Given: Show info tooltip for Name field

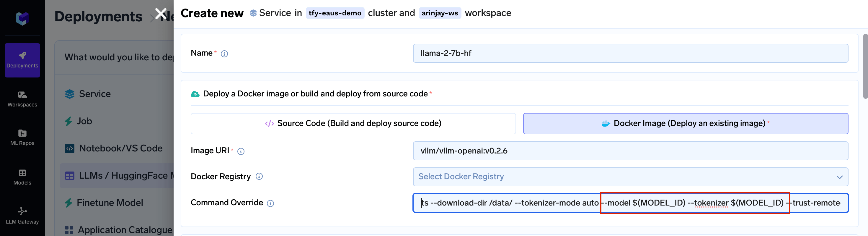Looking at the screenshot, I should pos(224,54).
